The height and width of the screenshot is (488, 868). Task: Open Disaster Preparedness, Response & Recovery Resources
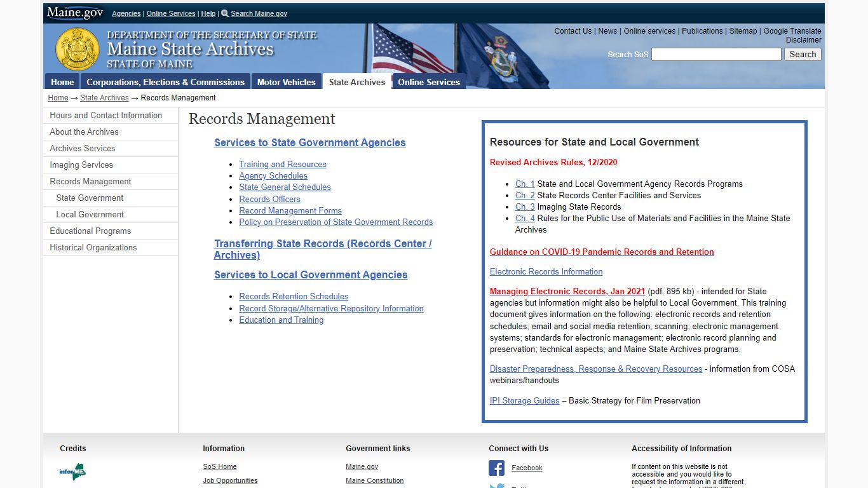tap(596, 369)
